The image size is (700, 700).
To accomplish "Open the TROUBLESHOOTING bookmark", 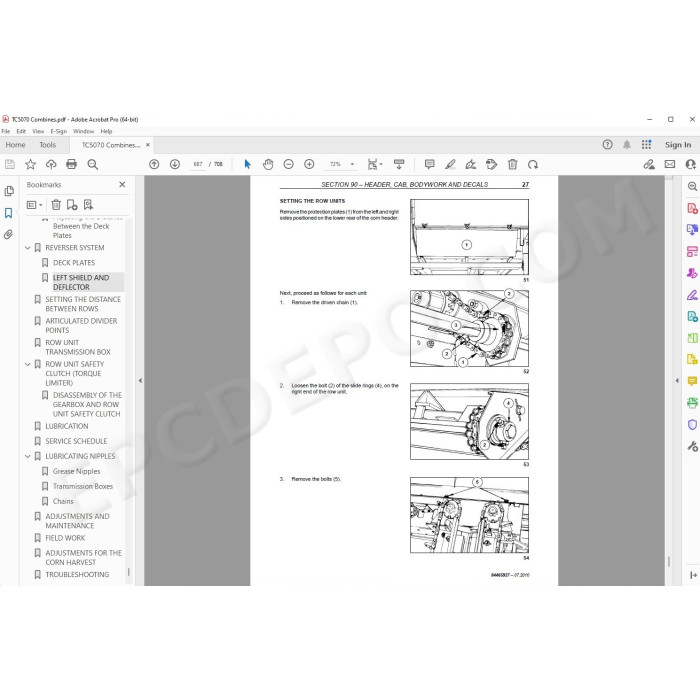I will (x=77, y=575).
